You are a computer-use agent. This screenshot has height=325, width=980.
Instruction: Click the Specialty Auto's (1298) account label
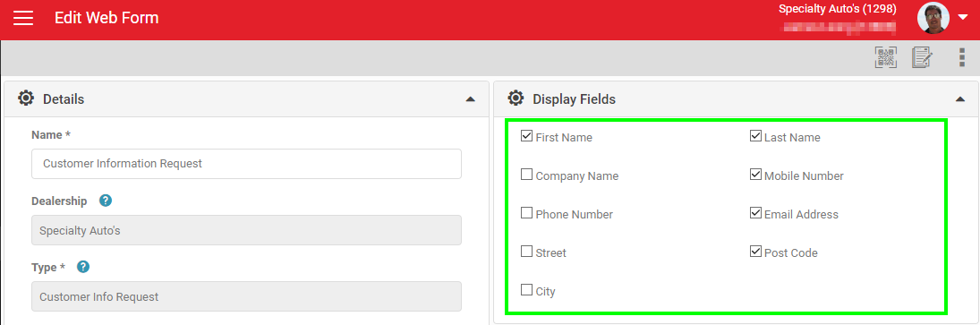point(838,9)
